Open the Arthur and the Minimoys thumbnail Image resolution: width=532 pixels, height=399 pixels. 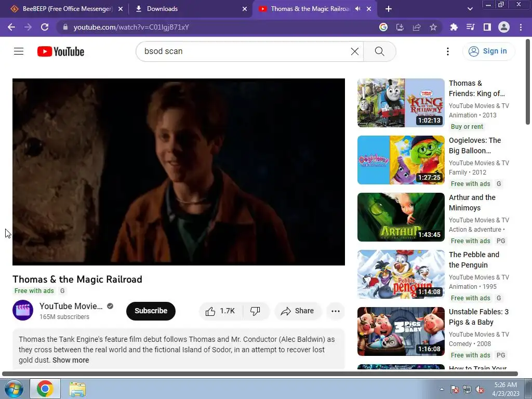coord(401,217)
